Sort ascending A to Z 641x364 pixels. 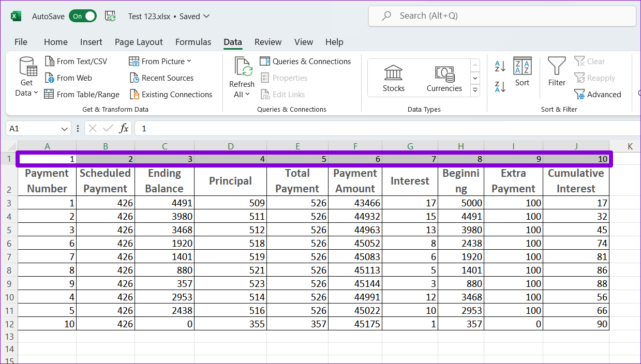tap(500, 66)
